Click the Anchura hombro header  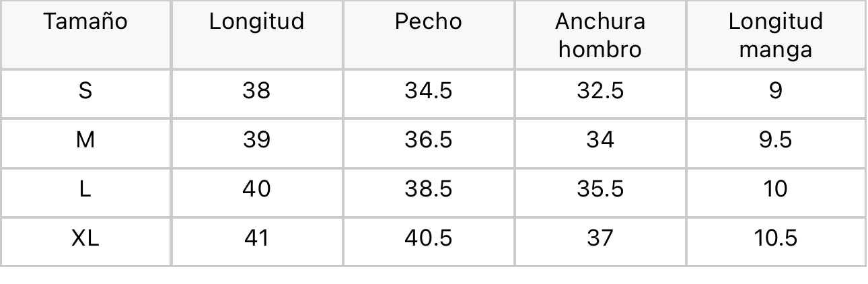(x=600, y=35)
